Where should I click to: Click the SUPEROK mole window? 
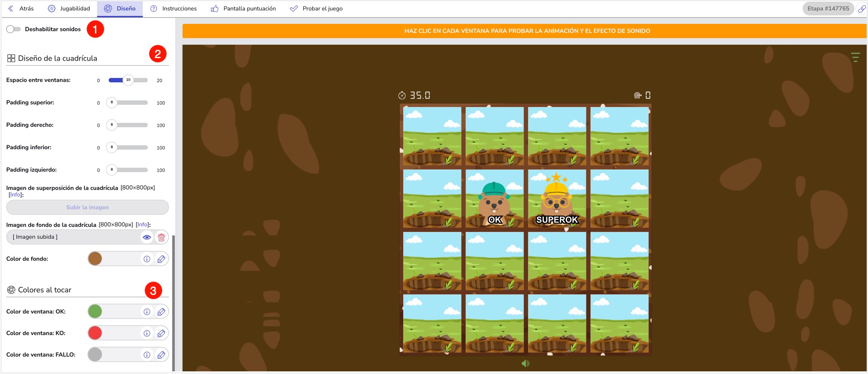coord(557,198)
